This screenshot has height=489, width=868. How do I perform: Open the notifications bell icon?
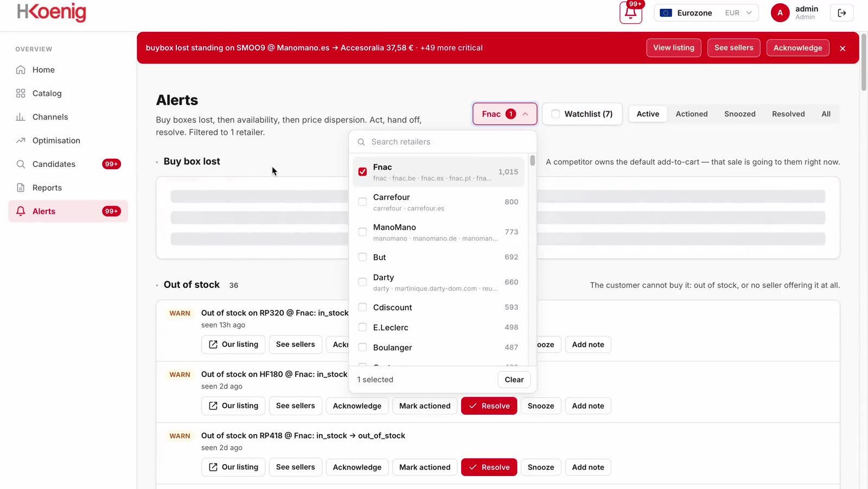[630, 13]
